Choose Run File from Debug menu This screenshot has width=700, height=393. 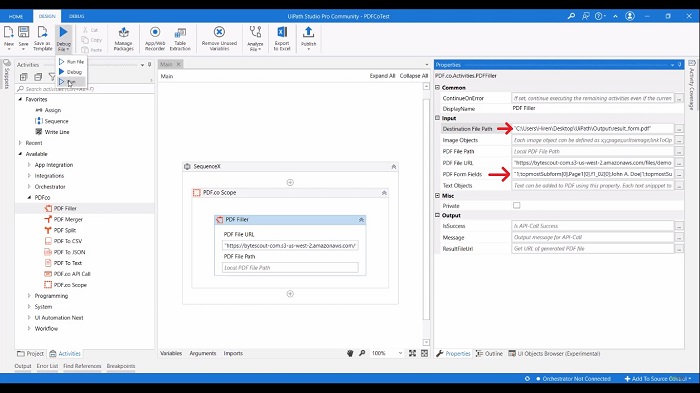click(71, 62)
